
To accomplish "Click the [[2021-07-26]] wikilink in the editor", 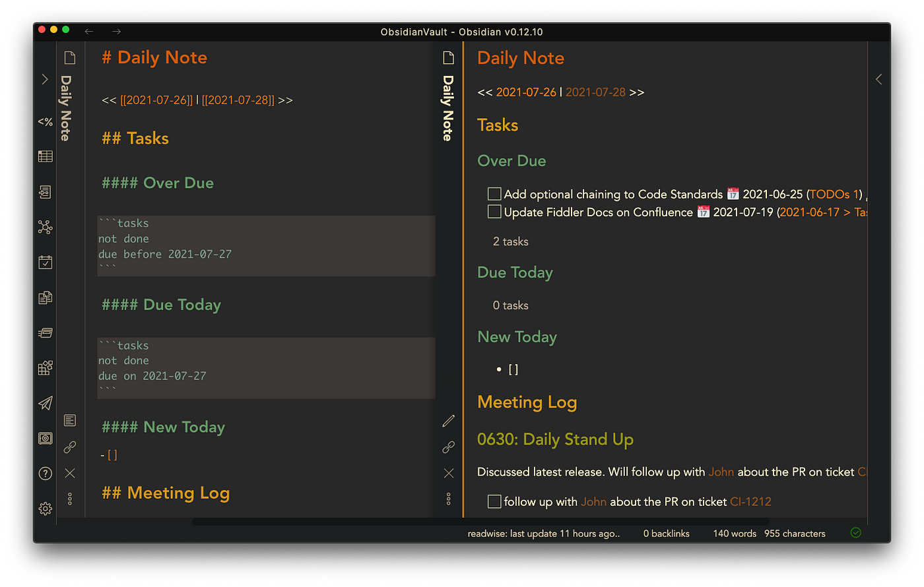I will point(156,100).
